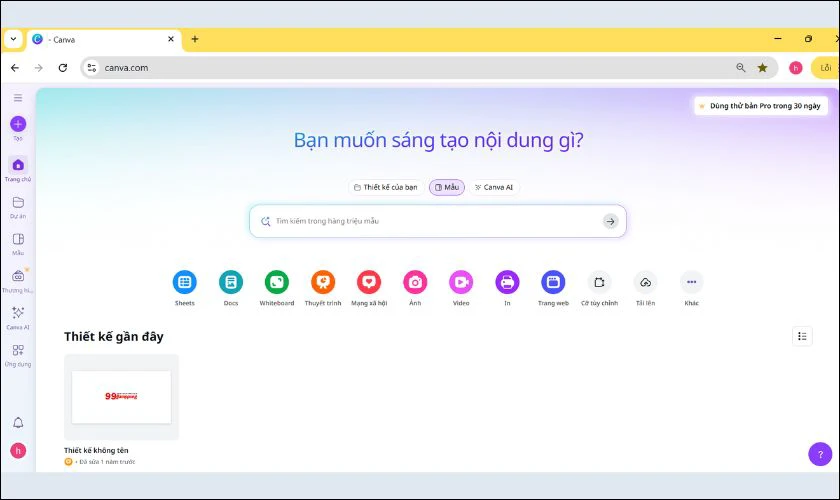Open the Sheets design type icon
The width and height of the screenshot is (840, 500).
click(184, 282)
